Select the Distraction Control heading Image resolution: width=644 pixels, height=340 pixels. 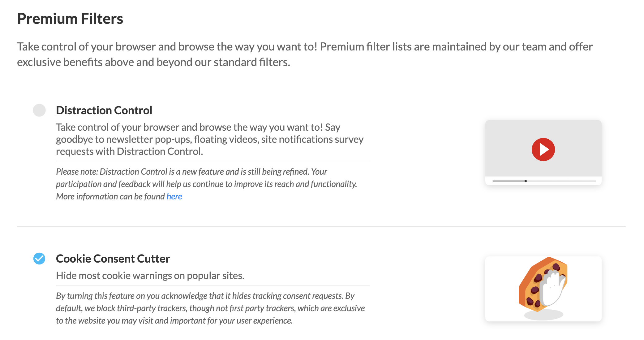(104, 110)
